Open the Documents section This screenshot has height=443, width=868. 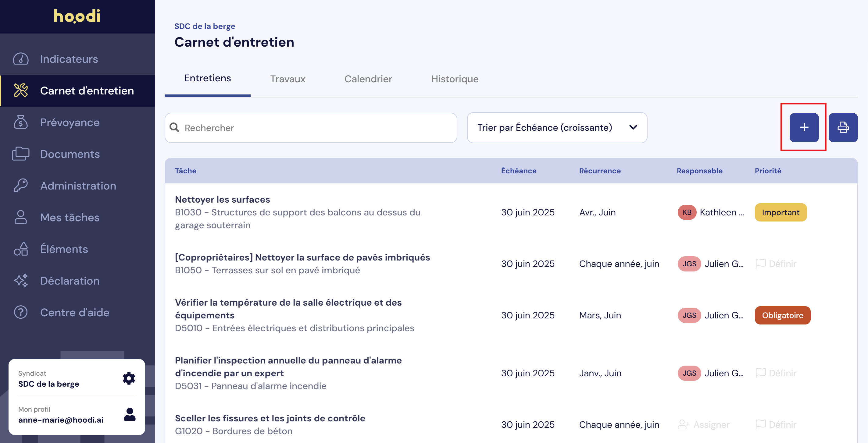[70, 154]
